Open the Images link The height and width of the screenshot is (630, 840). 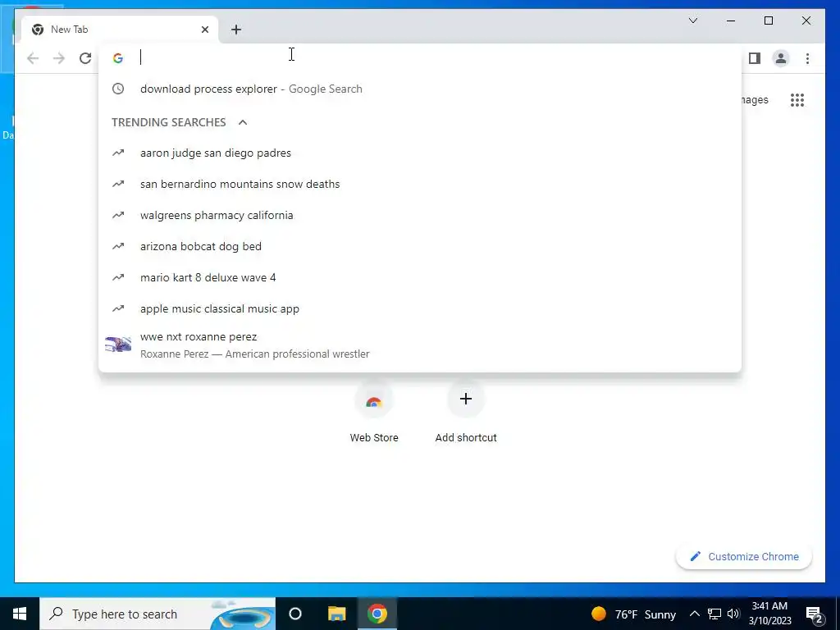(755, 99)
